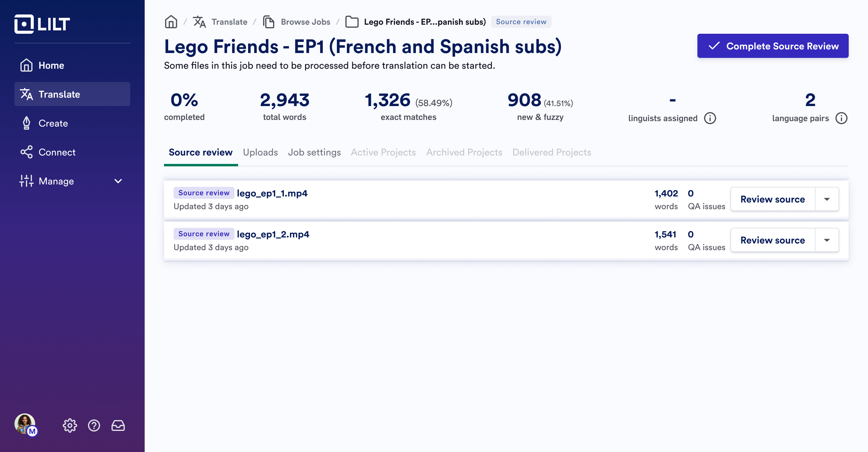
Task: Click the home icon in breadcrumb
Action: click(x=171, y=22)
